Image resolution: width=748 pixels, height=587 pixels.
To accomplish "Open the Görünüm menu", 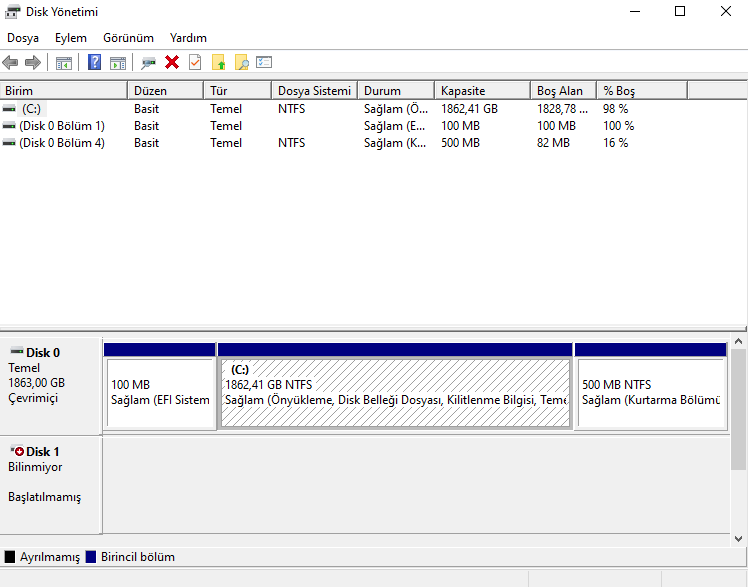I will (x=128, y=38).
